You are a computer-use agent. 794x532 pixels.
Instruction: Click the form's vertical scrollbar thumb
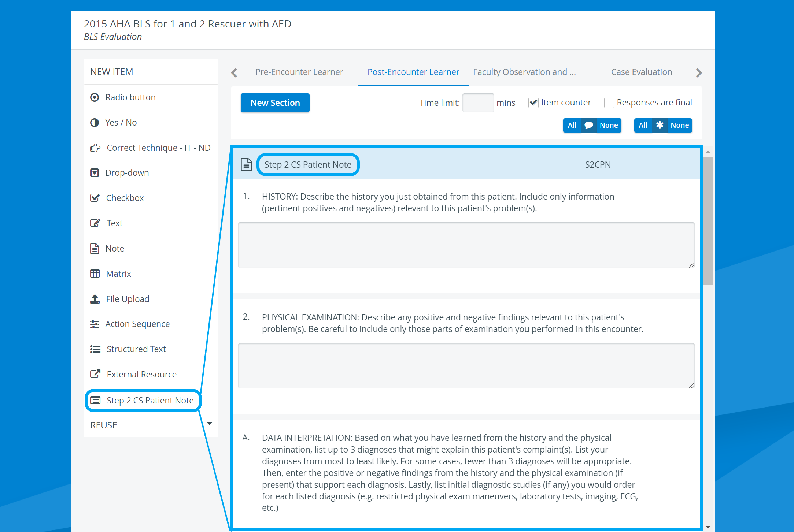point(708,221)
